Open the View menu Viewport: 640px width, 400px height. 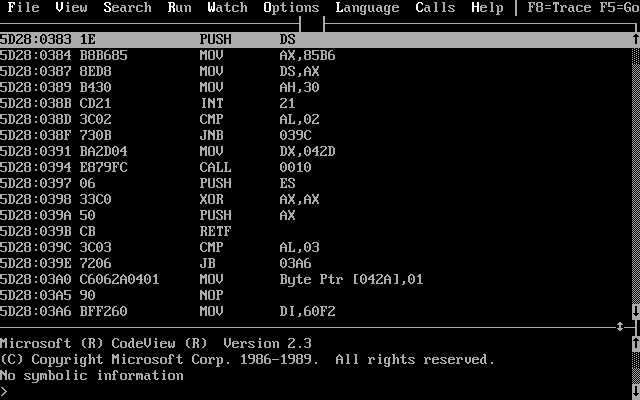click(x=71, y=8)
